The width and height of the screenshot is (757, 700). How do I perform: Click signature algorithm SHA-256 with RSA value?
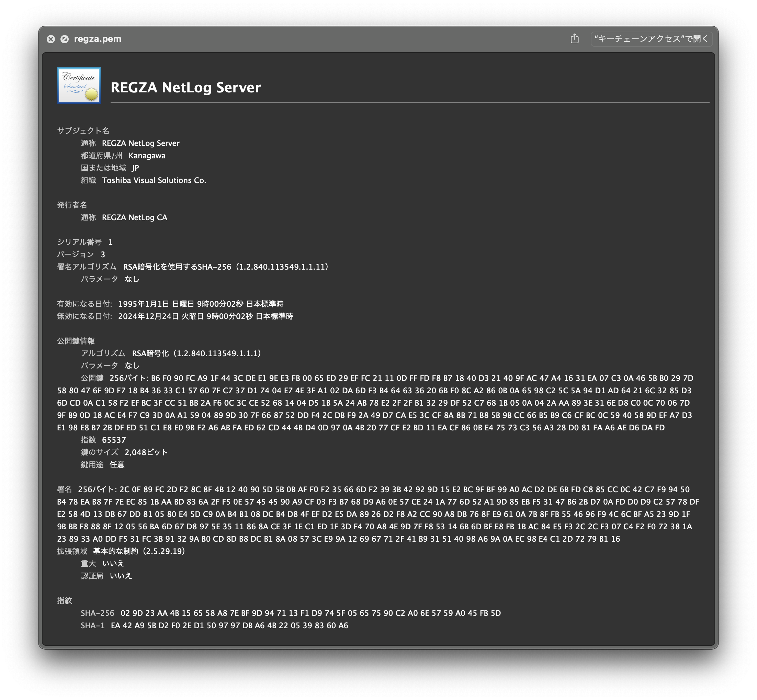tap(226, 267)
